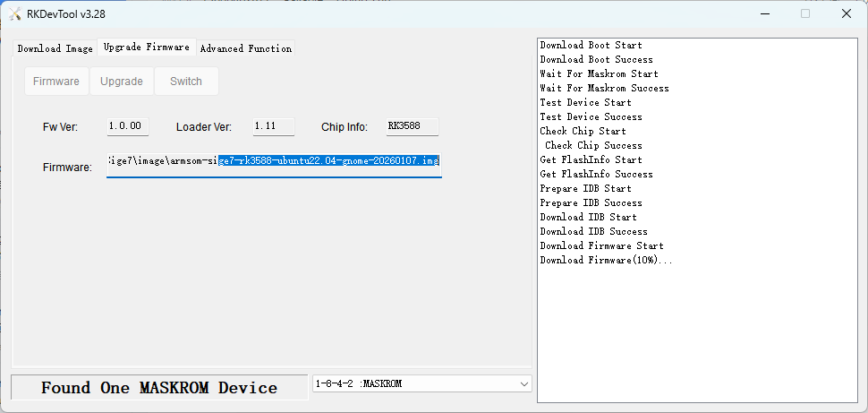The height and width of the screenshot is (413, 868).
Task: Select the Download Boot Start log entry
Action: point(591,45)
